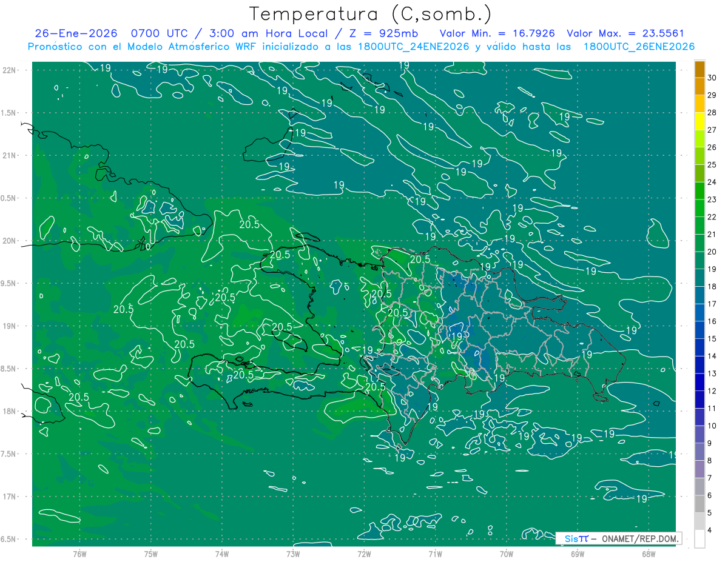The height and width of the screenshot is (562, 728).
Task: Click the '8' color scale label
Action: point(710,461)
